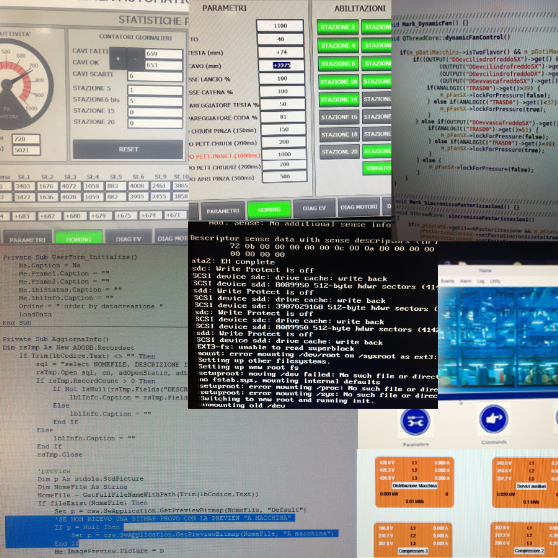Image resolution: width=558 pixels, height=558 pixels.
Task: Click the field showing 5021 below the gauge
Action: (x=26, y=151)
